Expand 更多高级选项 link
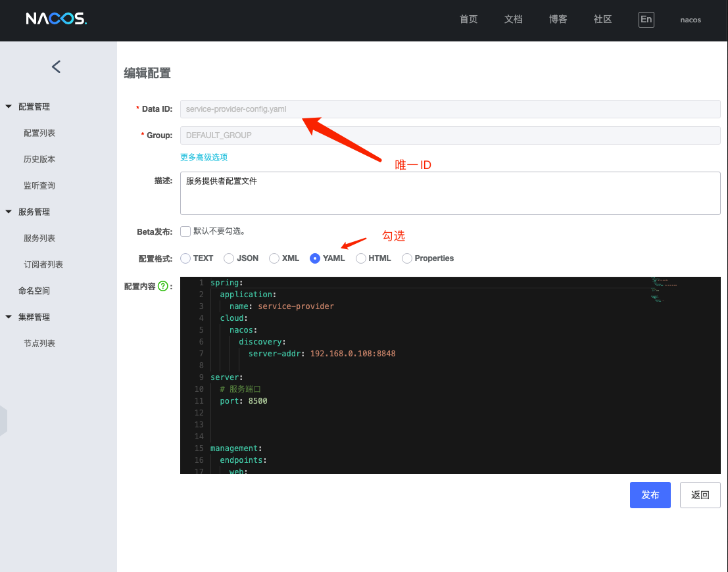This screenshot has height=572, width=728. (x=204, y=157)
